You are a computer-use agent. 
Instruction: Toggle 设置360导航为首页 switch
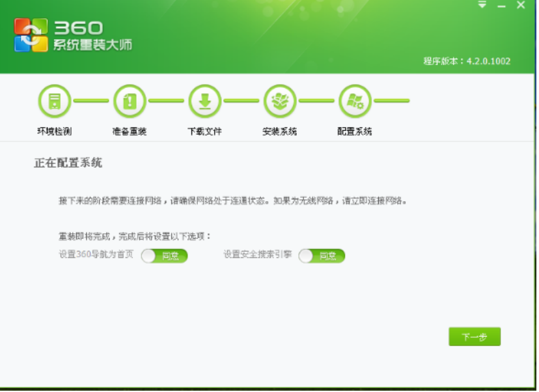click(x=164, y=256)
